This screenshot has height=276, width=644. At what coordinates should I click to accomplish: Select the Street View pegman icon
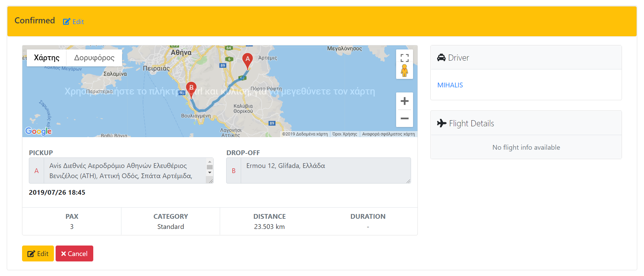coord(404,71)
